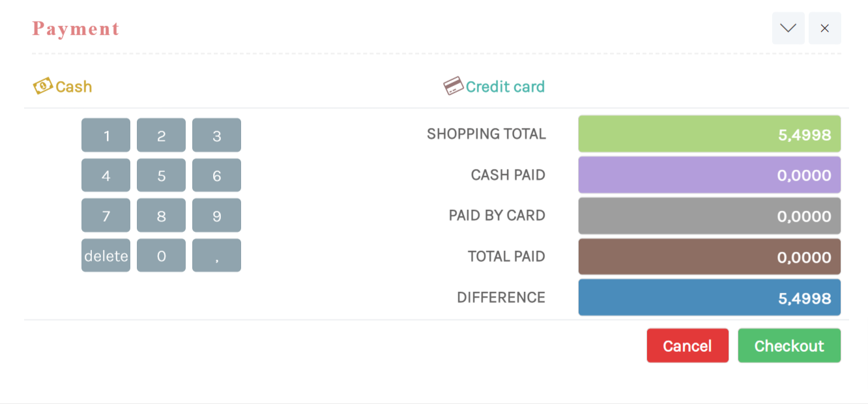Insert decimal comma from keypad
The width and height of the screenshot is (868, 404).
[216, 255]
